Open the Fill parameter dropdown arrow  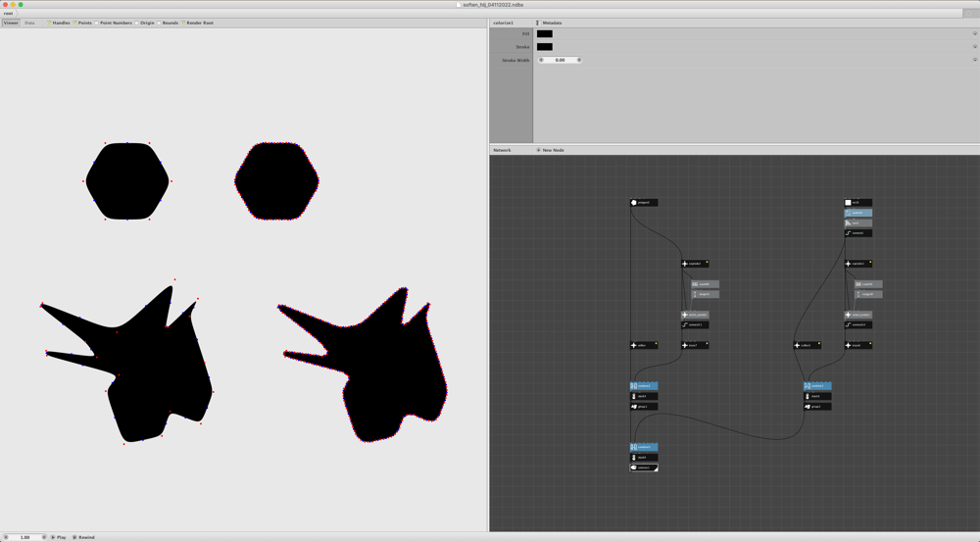pos(974,33)
